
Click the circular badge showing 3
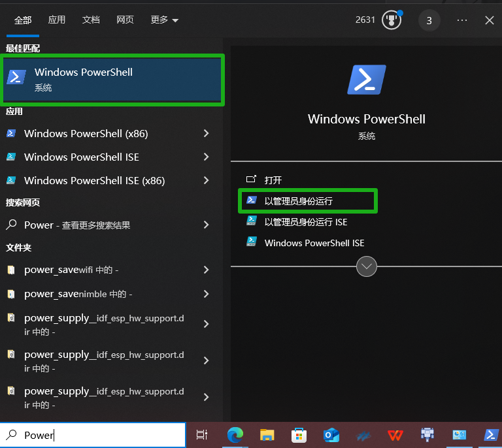429,20
